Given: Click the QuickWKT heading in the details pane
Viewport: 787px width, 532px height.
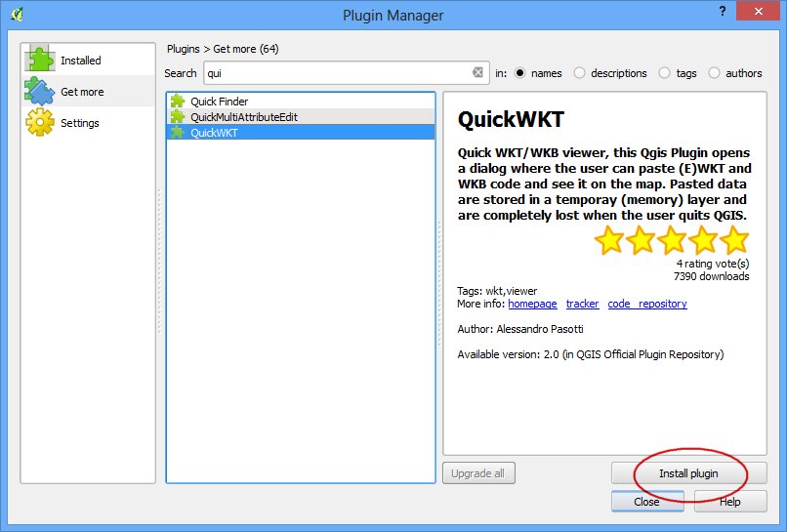Looking at the screenshot, I should point(511,120).
